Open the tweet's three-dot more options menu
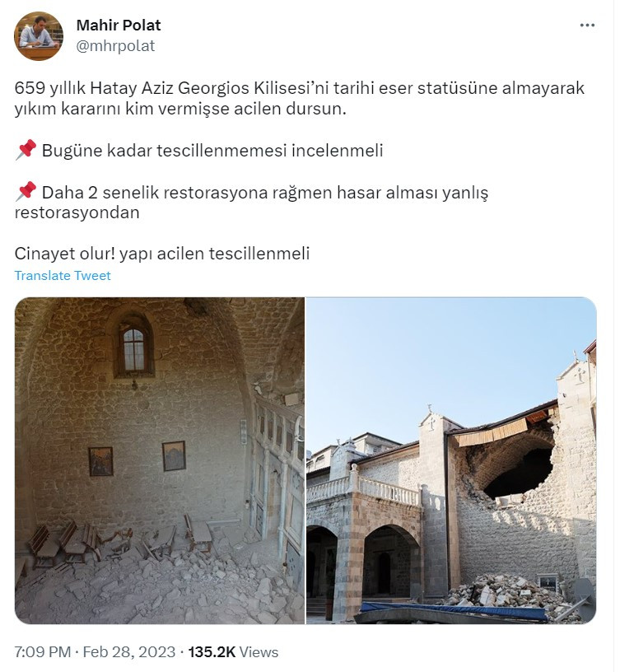 tap(587, 26)
